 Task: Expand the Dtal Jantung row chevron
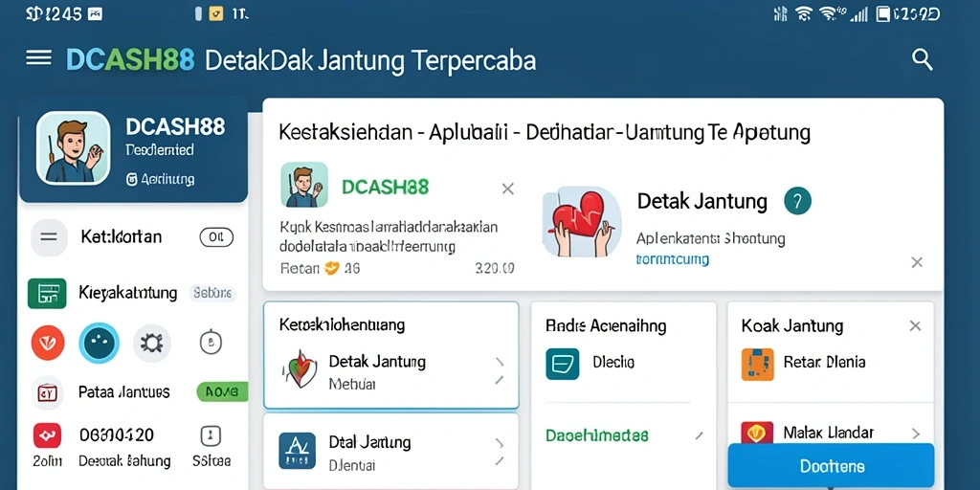tap(500, 444)
